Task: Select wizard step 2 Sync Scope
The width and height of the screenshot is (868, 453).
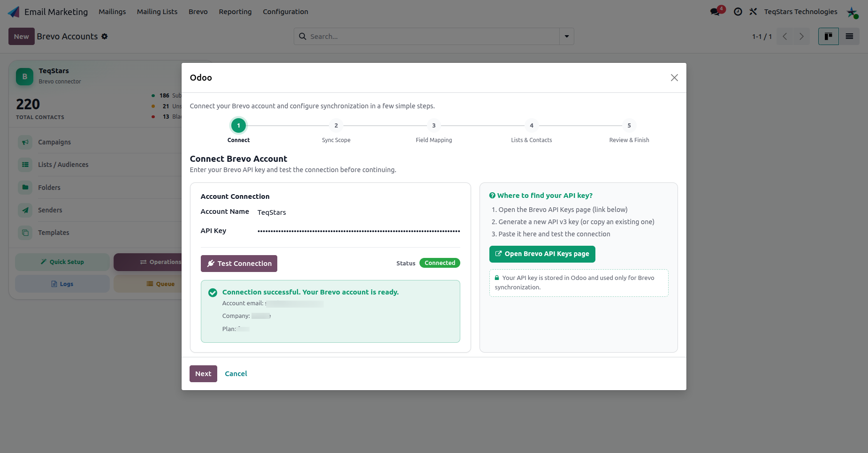Action: [336, 126]
